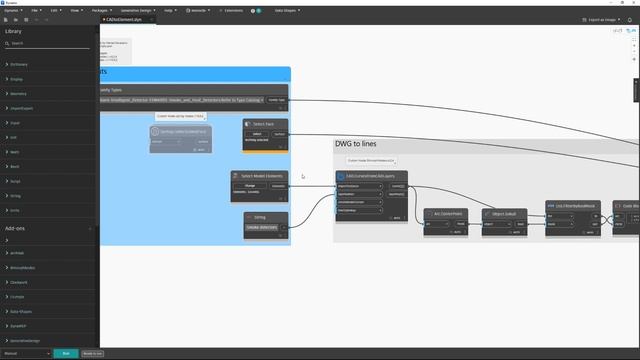
Task: Open the Help menu
Action: coord(170,11)
